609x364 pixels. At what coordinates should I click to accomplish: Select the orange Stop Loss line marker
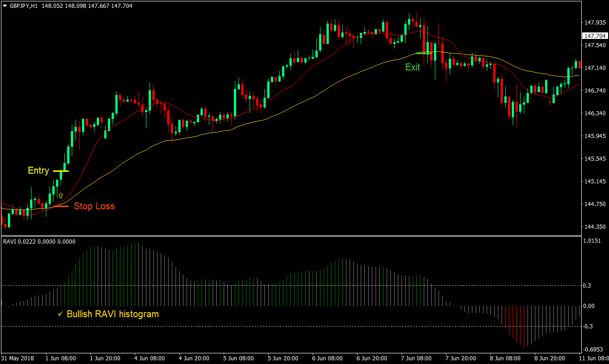tap(61, 206)
